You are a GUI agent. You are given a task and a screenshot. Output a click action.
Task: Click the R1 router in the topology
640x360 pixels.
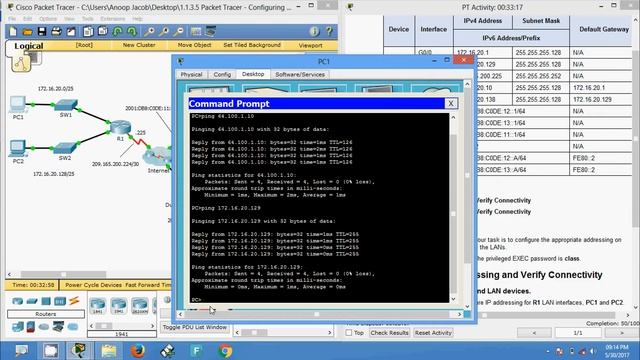pyautogui.click(x=120, y=128)
